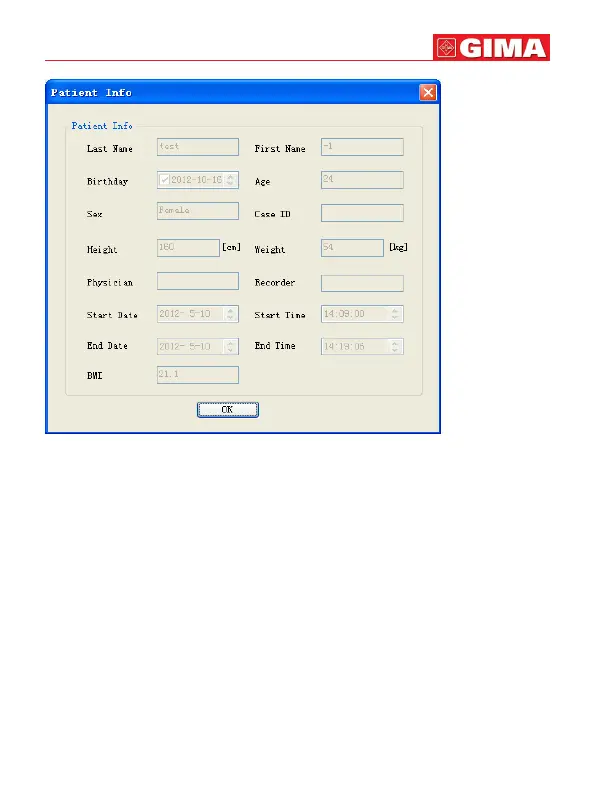Screen dimensions: 595x794
Task: Click the Start Time spinner arrows
Action: [395, 314]
